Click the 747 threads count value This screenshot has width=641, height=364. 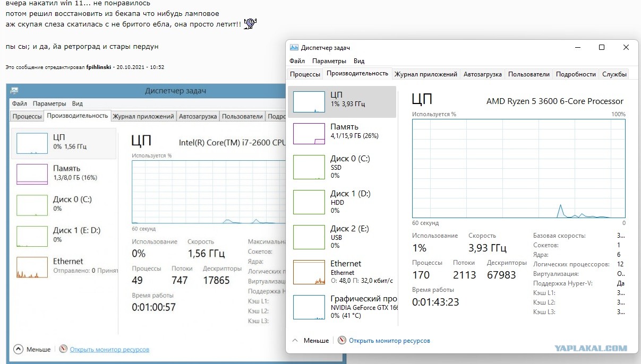pos(180,280)
